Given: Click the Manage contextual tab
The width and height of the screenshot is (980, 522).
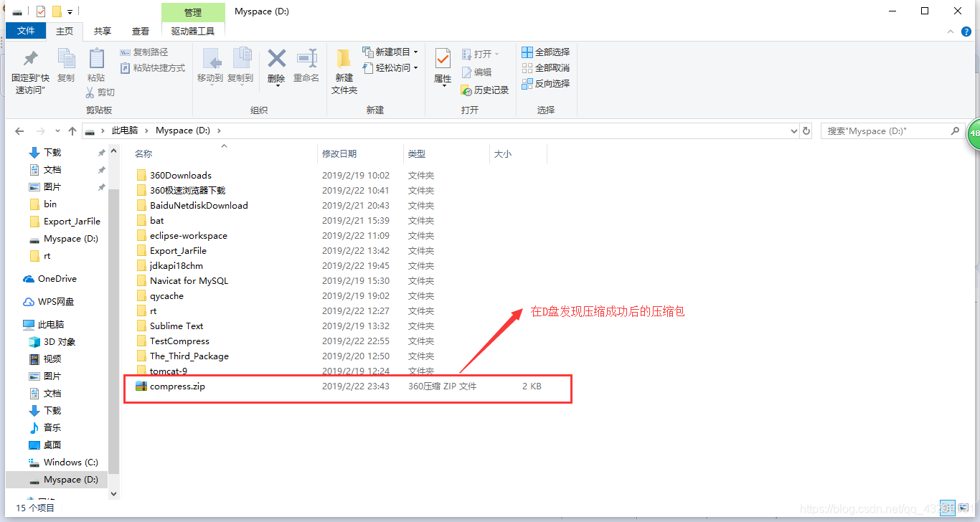Looking at the screenshot, I should (193, 12).
